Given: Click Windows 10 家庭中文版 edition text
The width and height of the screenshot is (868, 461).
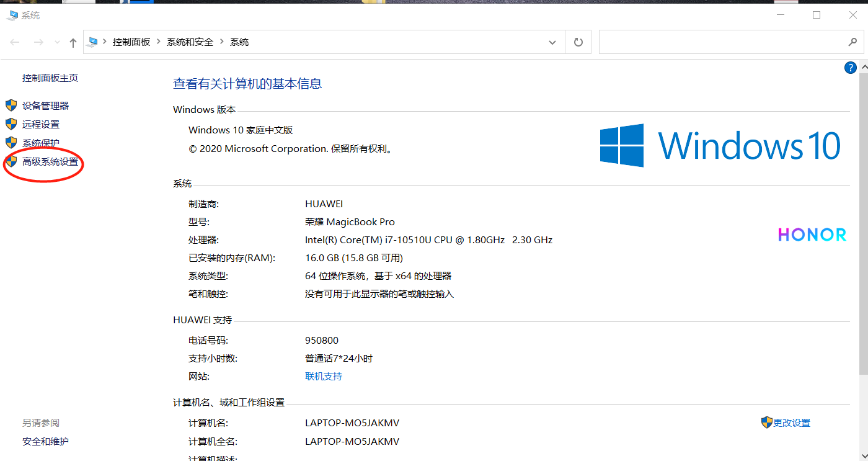Looking at the screenshot, I should 241,130.
